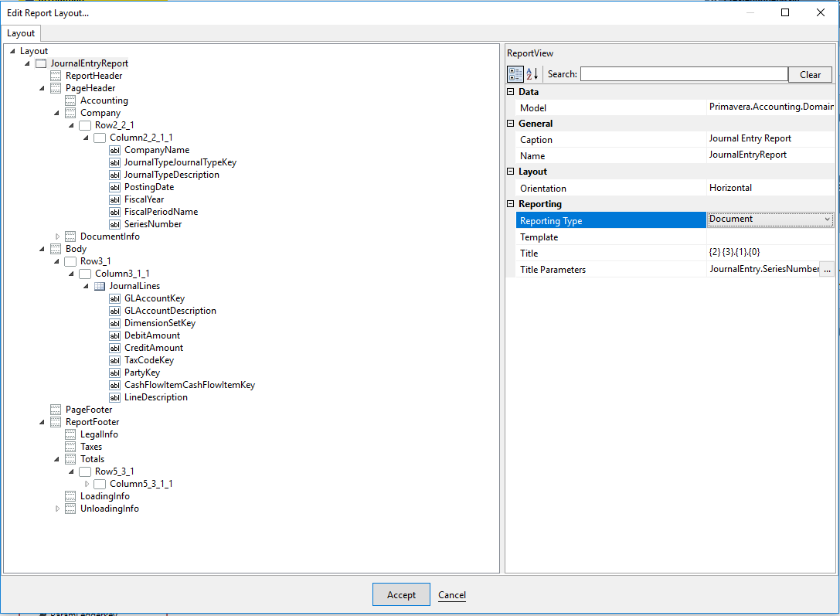Collapse the Reporting property category
The width and height of the screenshot is (840, 616).
pyautogui.click(x=511, y=203)
